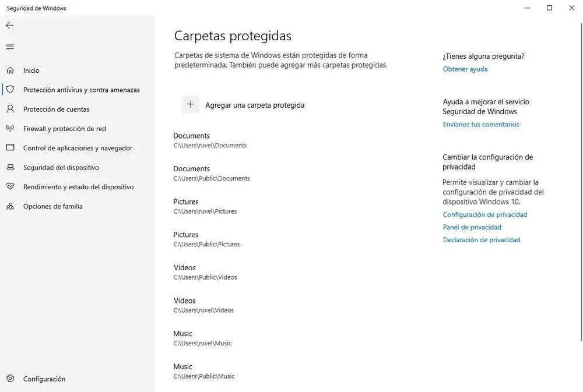
Task: Click the back arrow icon
Action: coord(10,26)
